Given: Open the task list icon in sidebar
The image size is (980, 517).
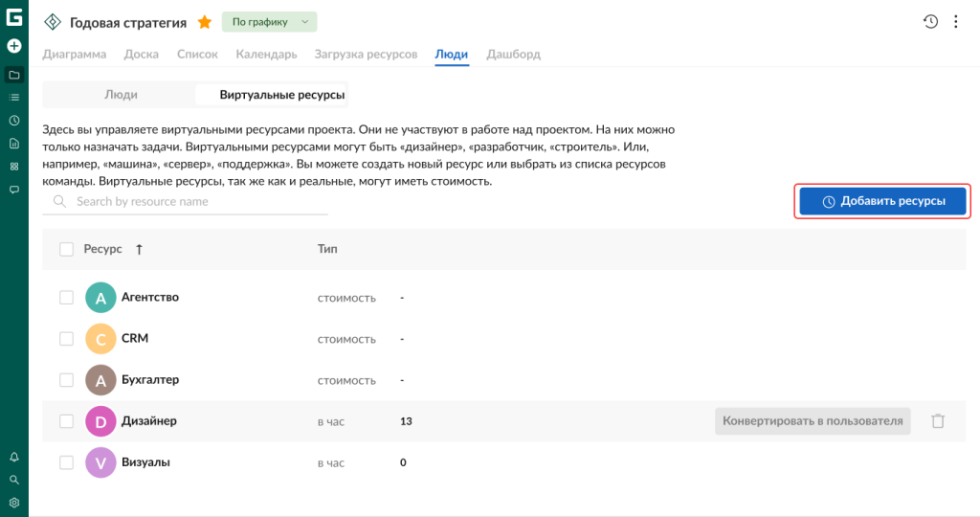Looking at the screenshot, I should pos(13,98).
